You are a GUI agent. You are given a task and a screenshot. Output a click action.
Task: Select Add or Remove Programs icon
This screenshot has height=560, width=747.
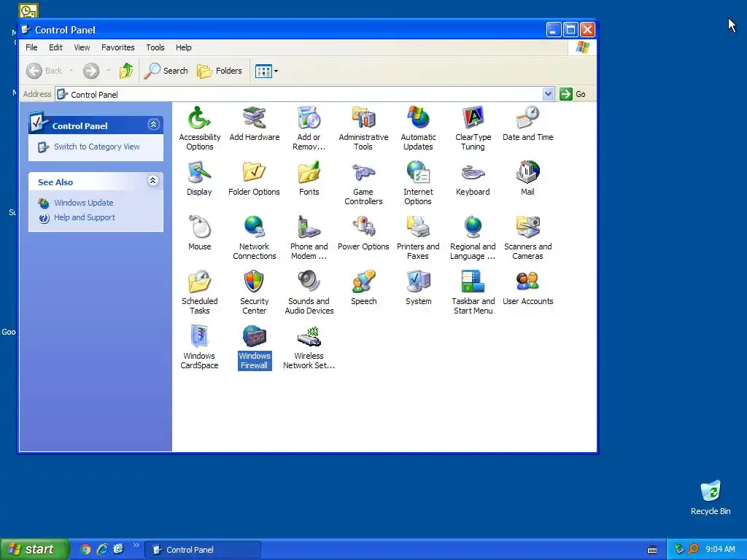[x=309, y=117]
